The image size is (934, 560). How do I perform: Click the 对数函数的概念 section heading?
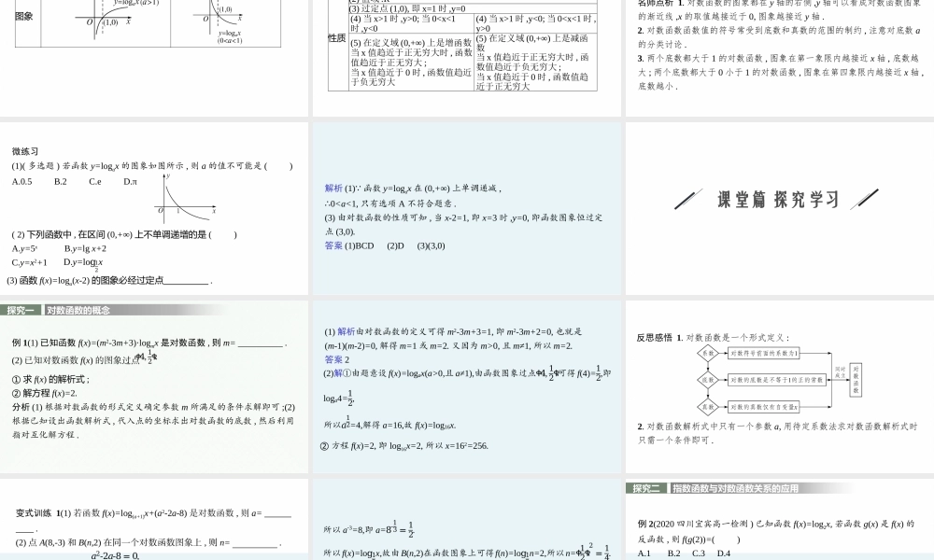click(x=78, y=310)
